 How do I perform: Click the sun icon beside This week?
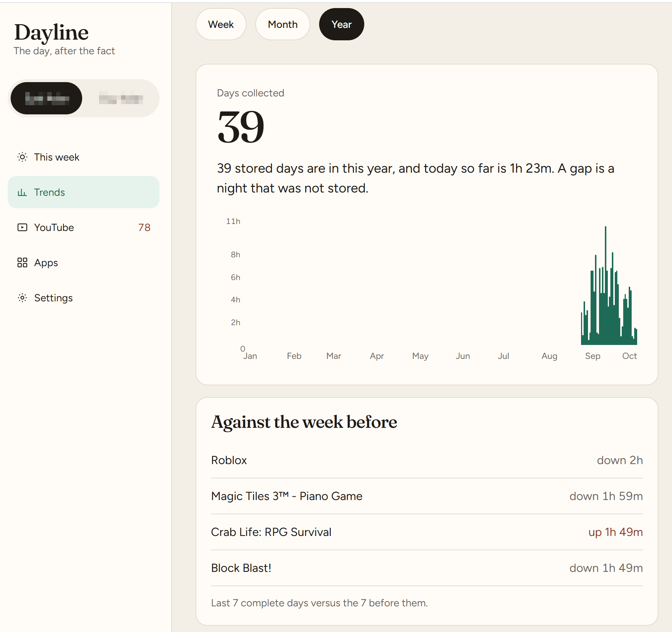[22, 157]
